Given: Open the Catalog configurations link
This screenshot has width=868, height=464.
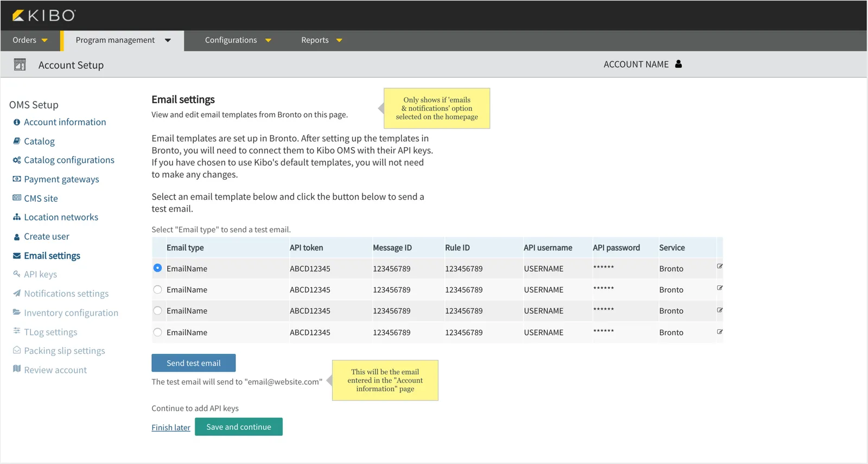Looking at the screenshot, I should (69, 160).
